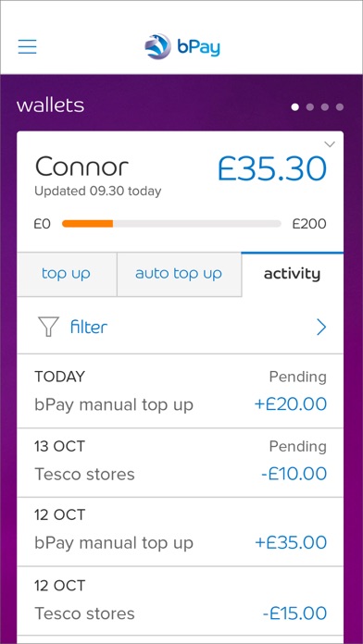The image size is (363, 644).
Task: Expand filter options with right chevron
Action: tap(321, 328)
